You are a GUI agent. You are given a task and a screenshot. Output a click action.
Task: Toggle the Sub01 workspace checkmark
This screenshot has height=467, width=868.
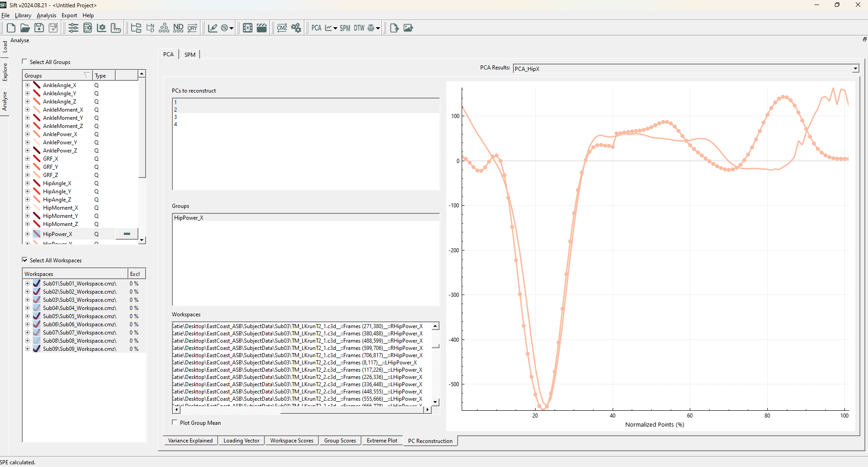click(x=37, y=283)
